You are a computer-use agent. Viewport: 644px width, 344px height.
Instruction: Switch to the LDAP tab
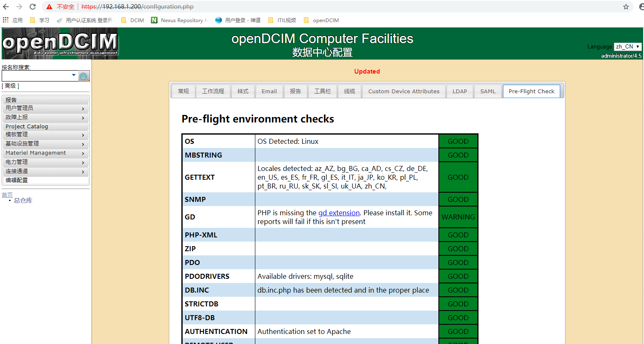click(460, 91)
